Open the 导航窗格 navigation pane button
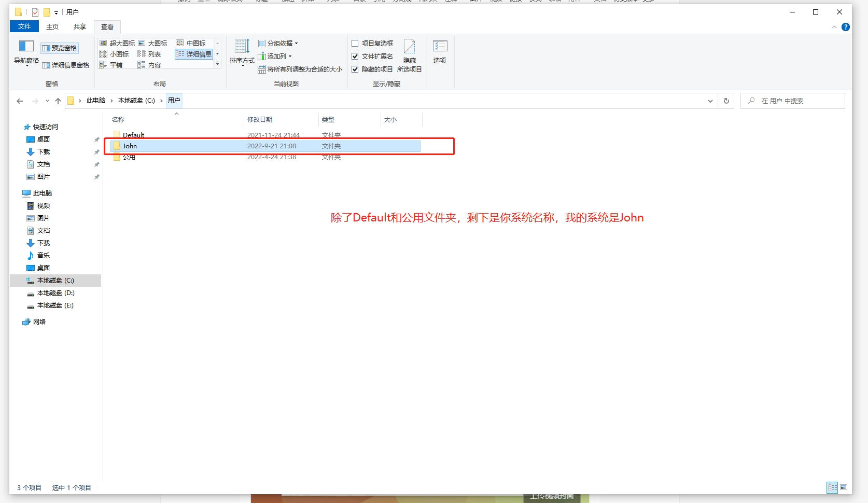The image size is (868, 503). [26, 53]
